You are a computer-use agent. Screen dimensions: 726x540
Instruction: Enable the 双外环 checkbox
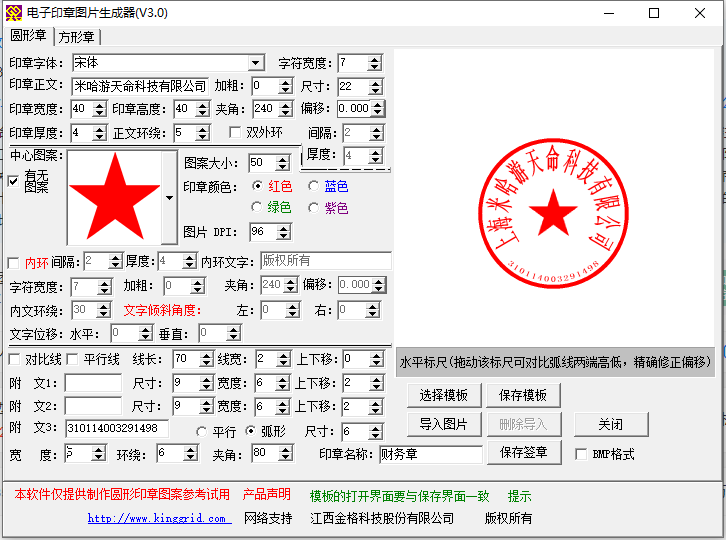tap(236, 132)
